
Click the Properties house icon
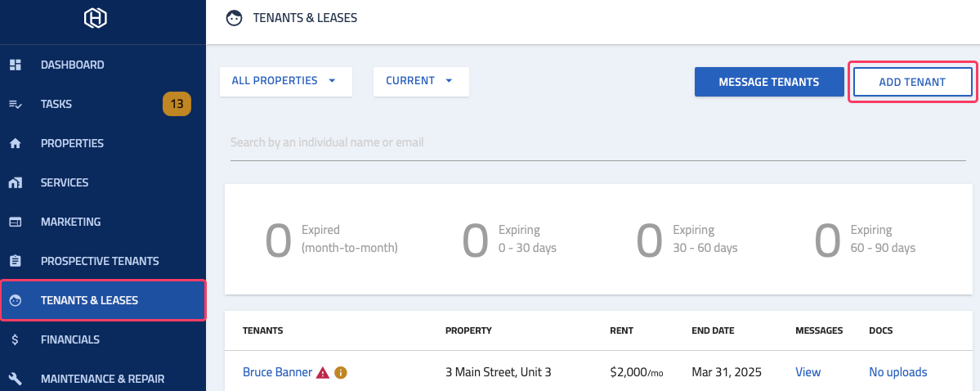[16, 143]
